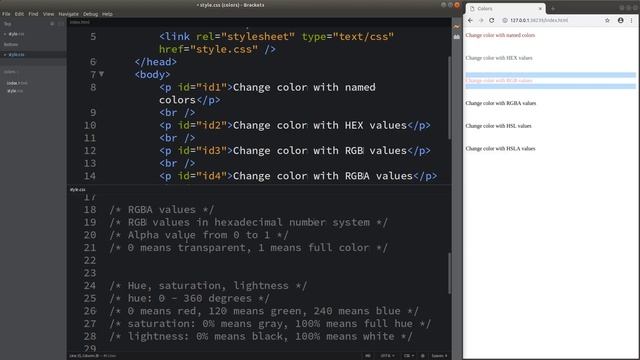Open a new Chrome tab
Viewport: 640px width, 360px height.
click(x=553, y=9)
